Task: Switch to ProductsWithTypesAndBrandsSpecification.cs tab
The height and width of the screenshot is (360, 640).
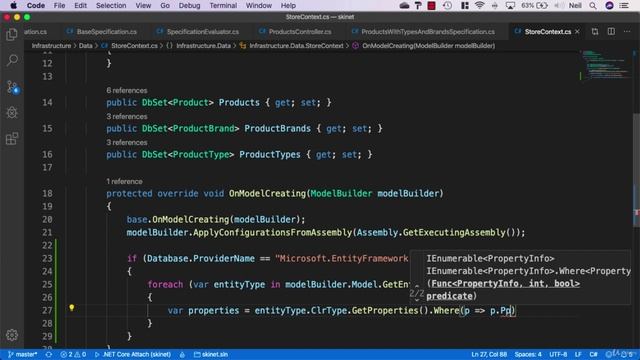Action: click(423, 31)
